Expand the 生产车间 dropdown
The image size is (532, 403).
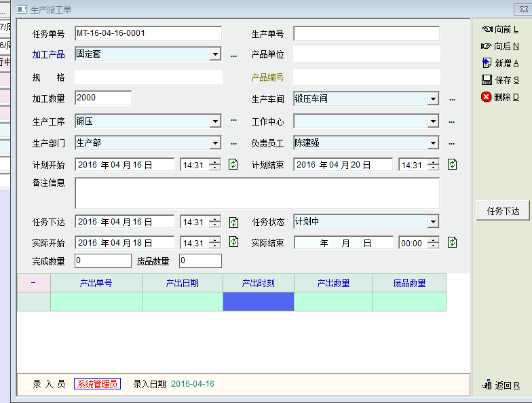tap(433, 99)
